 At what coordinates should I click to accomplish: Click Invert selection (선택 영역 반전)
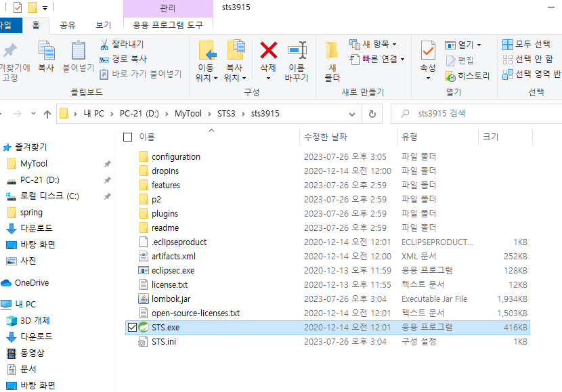[532, 74]
